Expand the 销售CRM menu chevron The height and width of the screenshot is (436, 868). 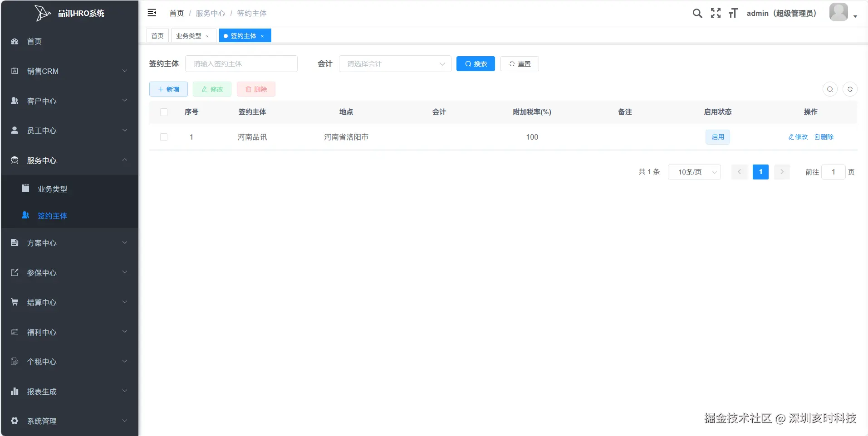pyautogui.click(x=125, y=71)
